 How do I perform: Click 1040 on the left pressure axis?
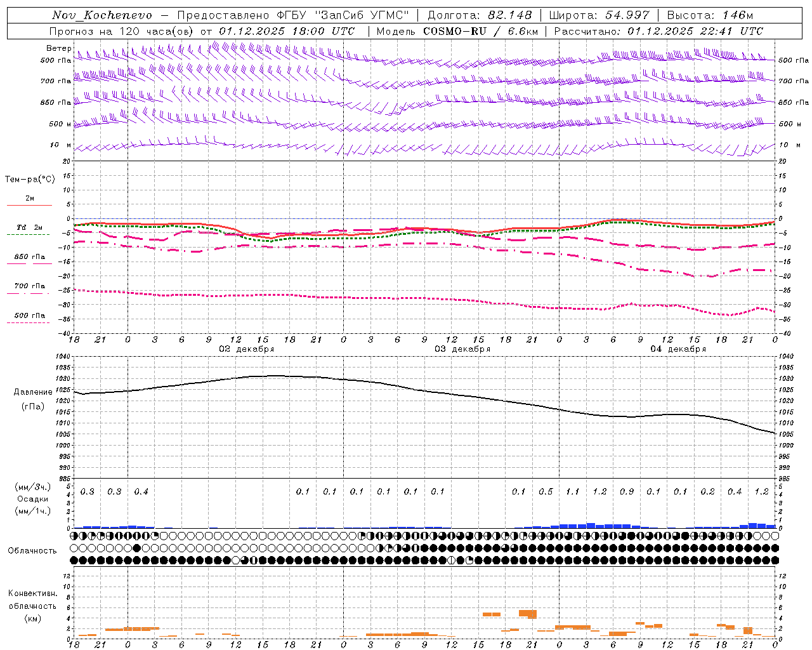[63, 357]
